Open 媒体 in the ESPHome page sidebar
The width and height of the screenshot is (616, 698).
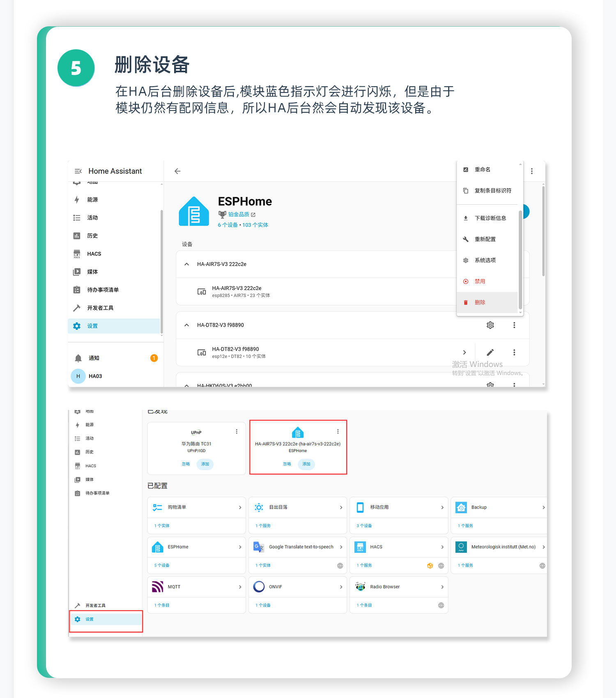point(114,272)
